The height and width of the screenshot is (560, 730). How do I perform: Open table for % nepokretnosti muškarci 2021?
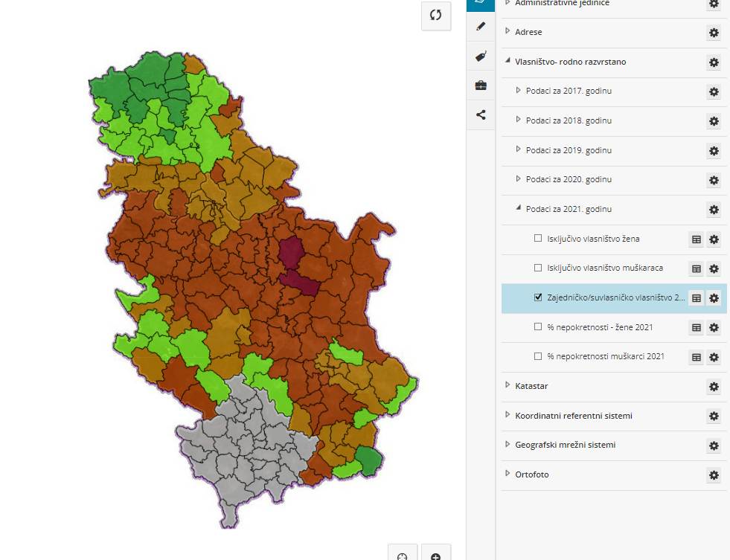[x=697, y=357]
